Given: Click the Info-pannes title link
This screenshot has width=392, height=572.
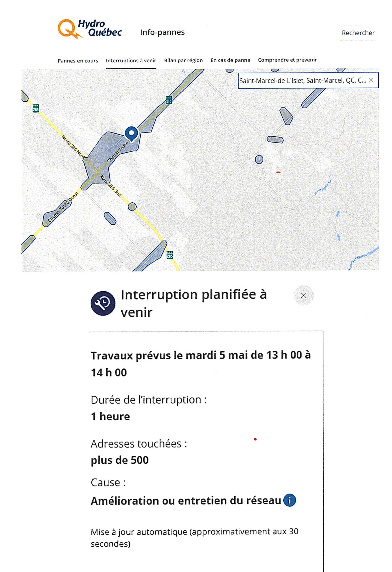Looking at the screenshot, I should click(x=163, y=32).
